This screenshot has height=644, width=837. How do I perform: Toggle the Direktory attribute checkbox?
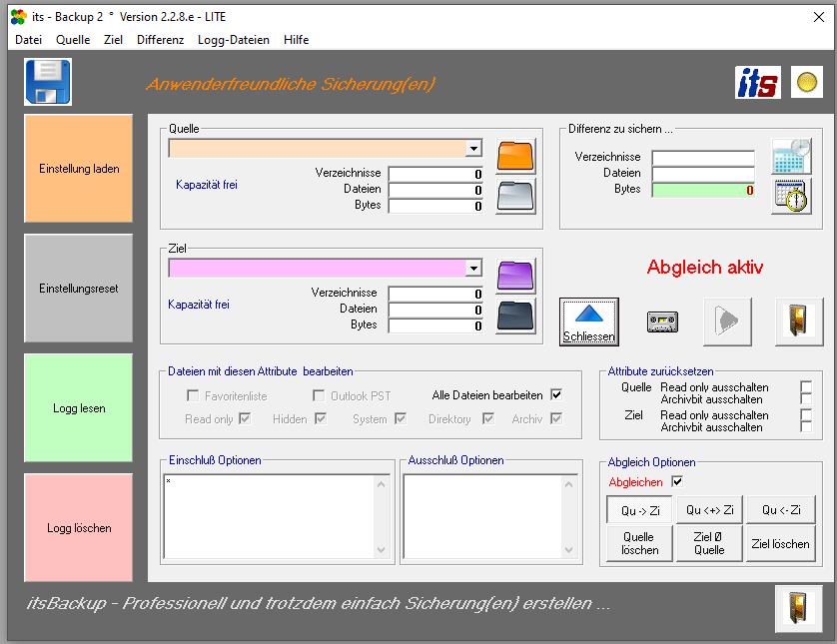pos(487,418)
